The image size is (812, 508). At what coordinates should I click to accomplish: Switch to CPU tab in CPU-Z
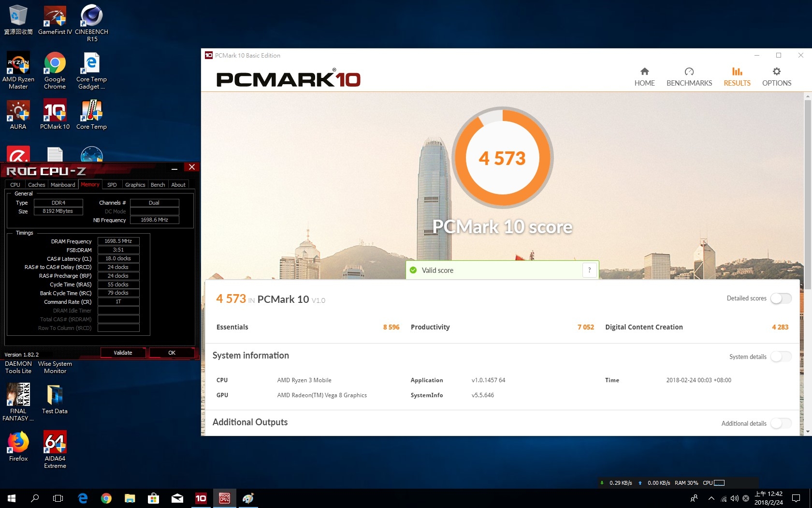pyautogui.click(x=15, y=185)
